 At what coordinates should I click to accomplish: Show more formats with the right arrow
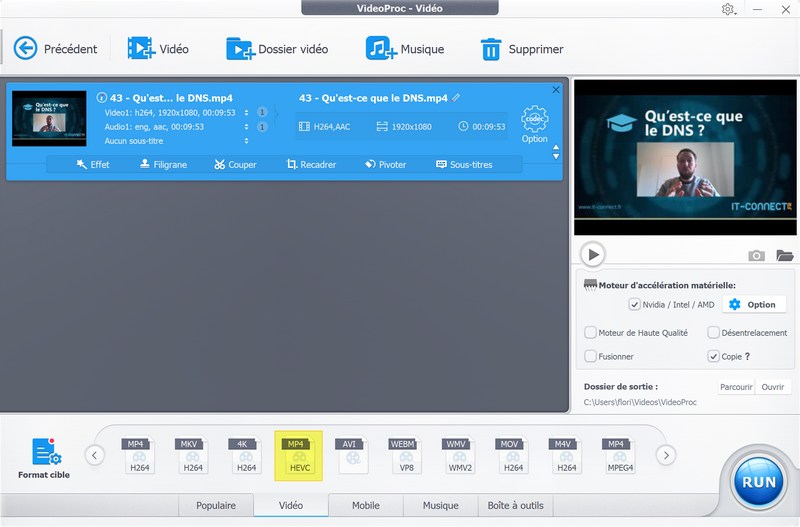tap(666, 455)
